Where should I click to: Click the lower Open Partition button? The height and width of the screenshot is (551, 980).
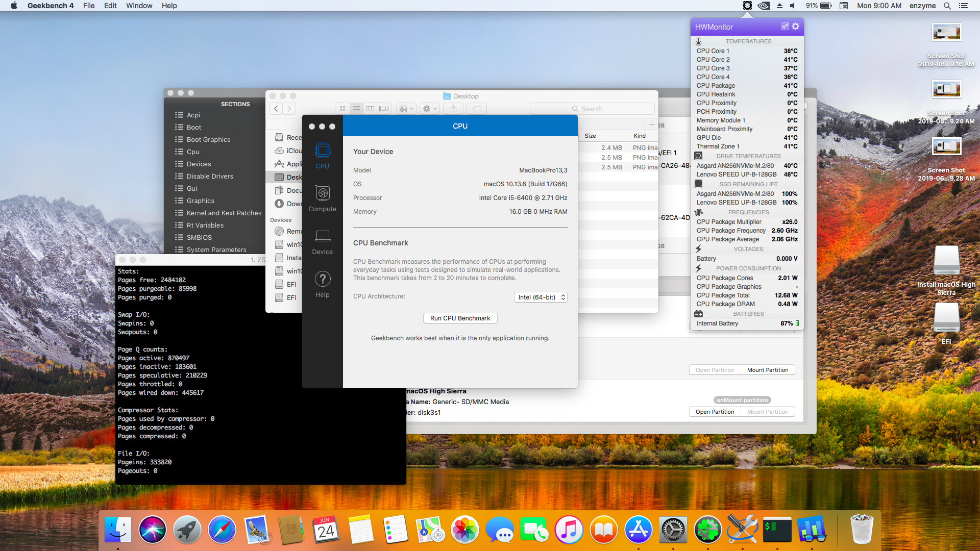[x=715, y=412]
